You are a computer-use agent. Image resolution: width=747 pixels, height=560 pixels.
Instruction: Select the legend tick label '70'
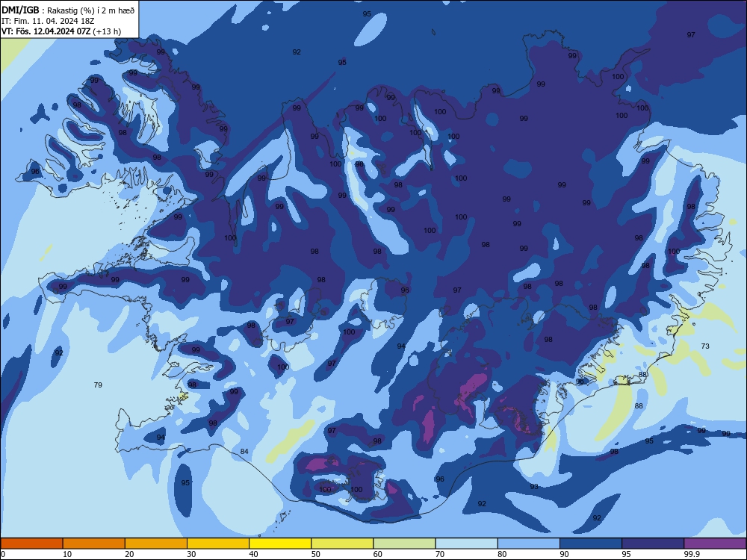(440, 554)
